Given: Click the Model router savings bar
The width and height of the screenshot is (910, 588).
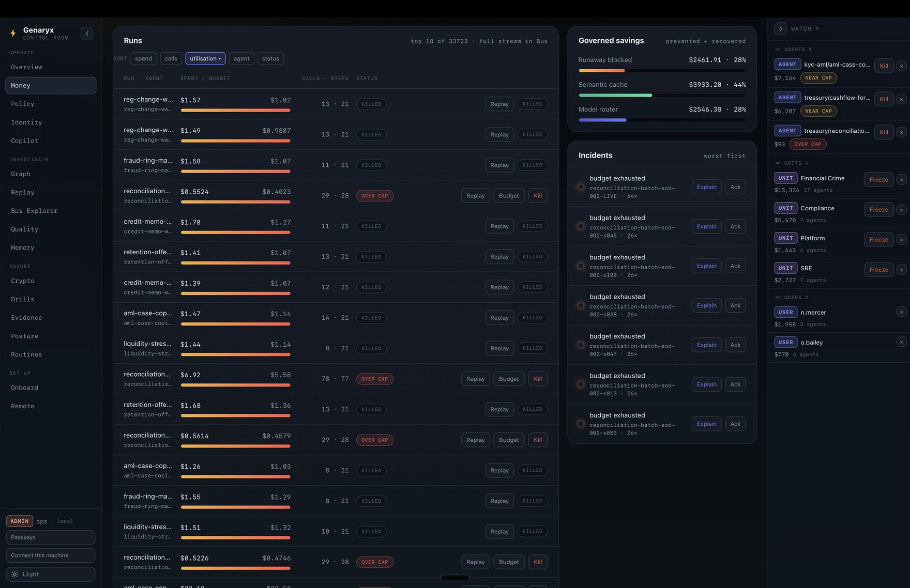Looking at the screenshot, I should tap(662, 120).
